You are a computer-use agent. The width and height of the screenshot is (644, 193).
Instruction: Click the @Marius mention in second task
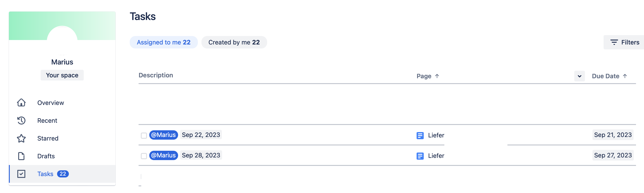(x=163, y=155)
